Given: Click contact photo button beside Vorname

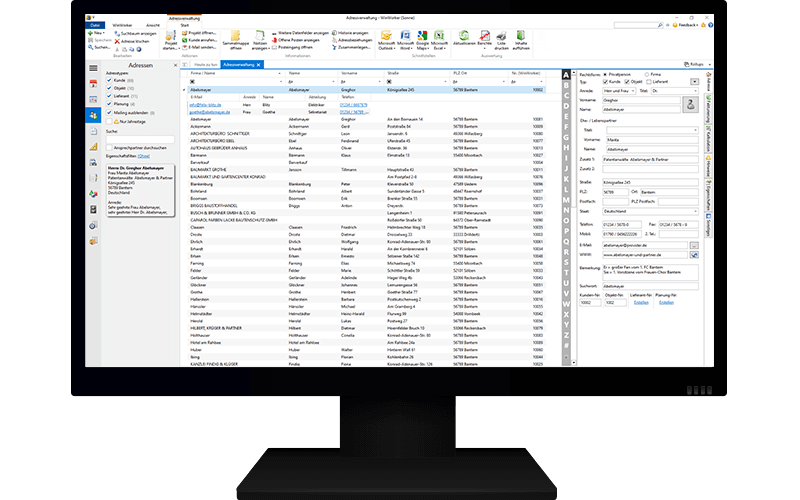Looking at the screenshot, I should tap(690, 105).
